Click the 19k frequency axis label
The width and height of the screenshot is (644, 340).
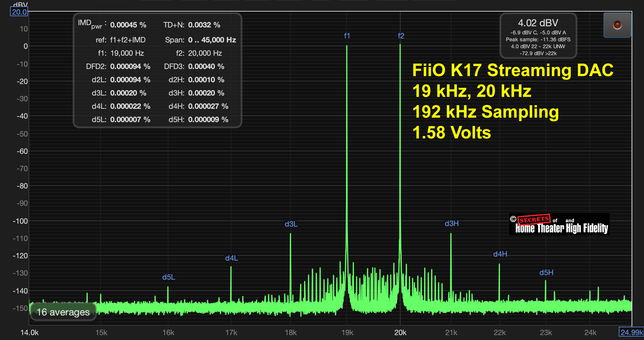347,332
